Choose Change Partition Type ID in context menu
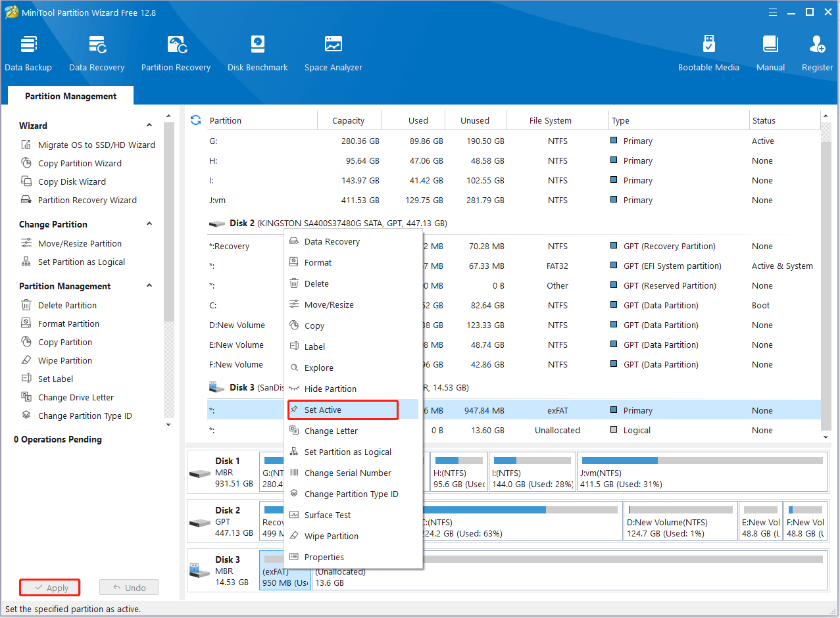This screenshot has height=618, width=840. click(x=353, y=494)
